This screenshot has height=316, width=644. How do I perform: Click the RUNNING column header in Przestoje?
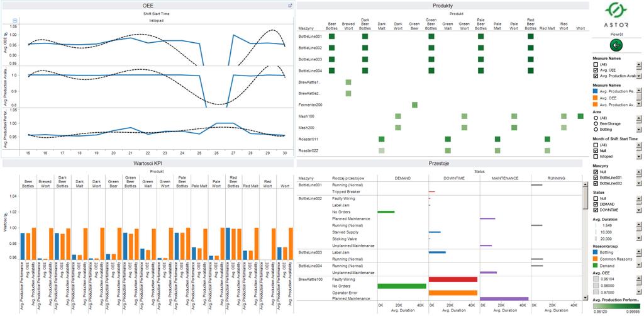[x=556, y=178]
